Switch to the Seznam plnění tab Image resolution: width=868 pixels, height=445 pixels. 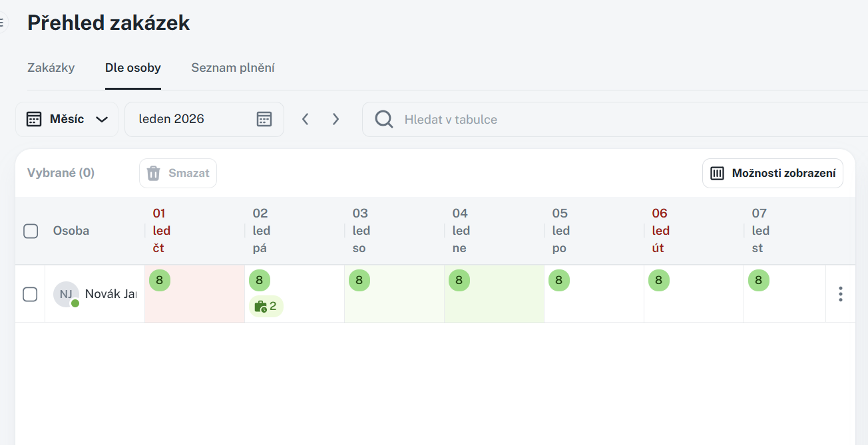pos(233,68)
